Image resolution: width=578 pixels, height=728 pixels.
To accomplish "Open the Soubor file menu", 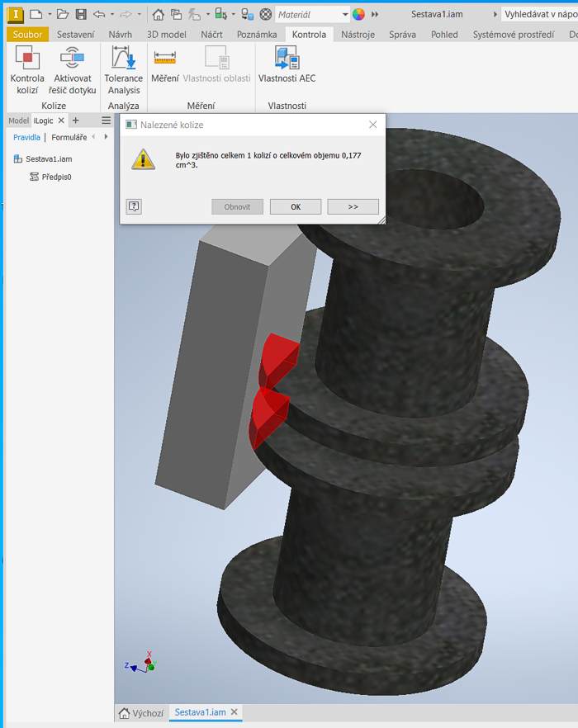I will (27, 34).
